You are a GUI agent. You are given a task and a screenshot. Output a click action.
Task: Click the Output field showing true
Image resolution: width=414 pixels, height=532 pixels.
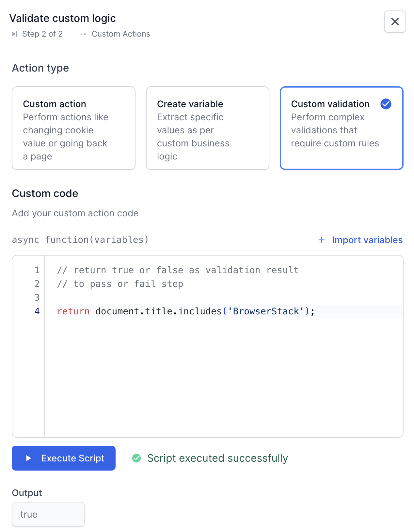48,514
